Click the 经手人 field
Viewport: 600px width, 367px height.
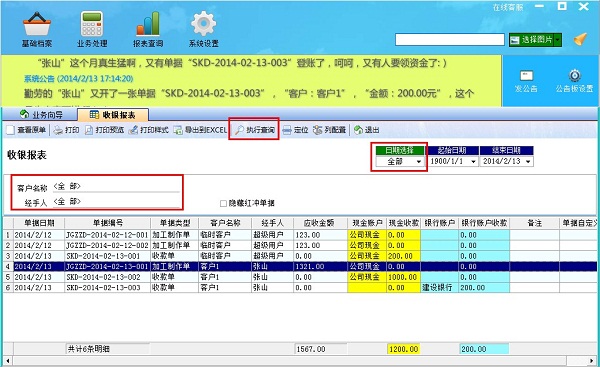coord(116,202)
